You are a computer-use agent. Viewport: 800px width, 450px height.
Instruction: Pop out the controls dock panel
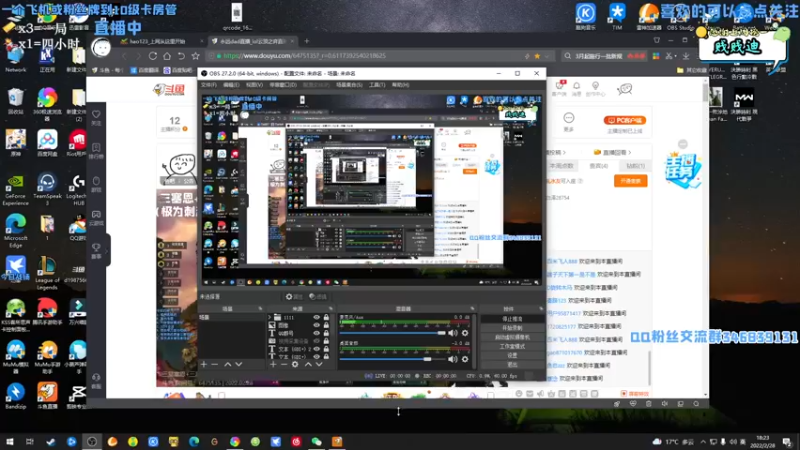click(541, 309)
